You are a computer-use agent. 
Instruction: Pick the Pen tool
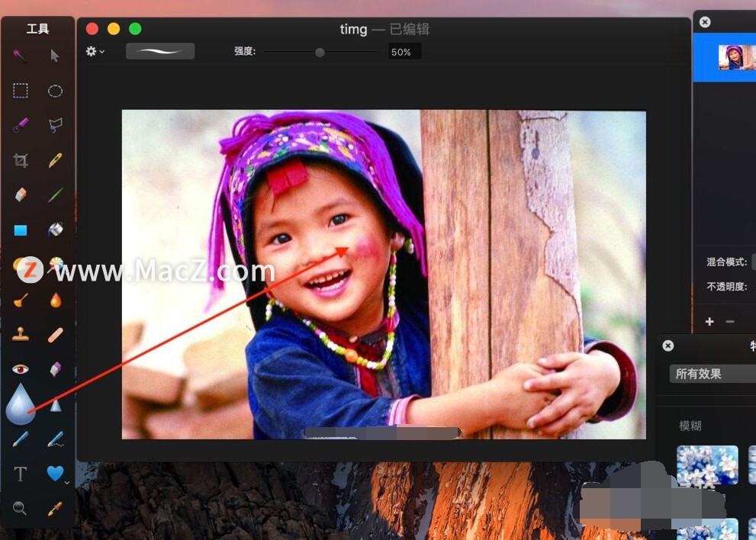pos(20,439)
